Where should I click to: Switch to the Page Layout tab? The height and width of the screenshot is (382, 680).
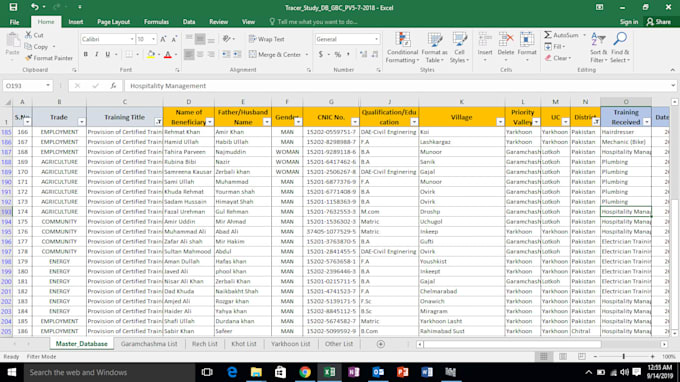pyautogui.click(x=113, y=22)
